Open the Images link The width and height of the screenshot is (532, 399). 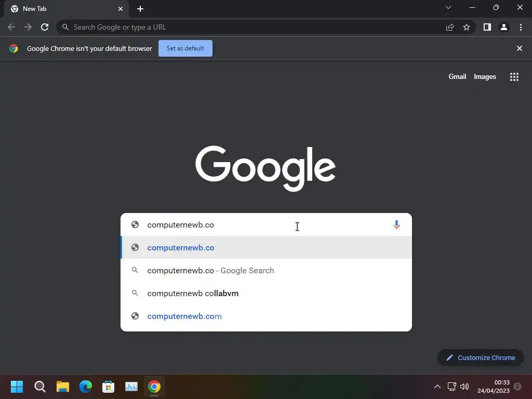485,77
